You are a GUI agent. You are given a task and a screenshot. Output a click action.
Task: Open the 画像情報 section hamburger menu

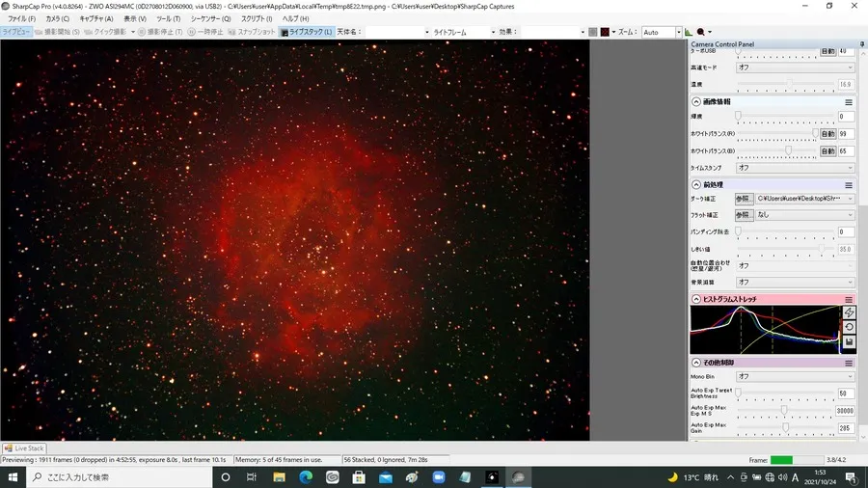(849, 101)
